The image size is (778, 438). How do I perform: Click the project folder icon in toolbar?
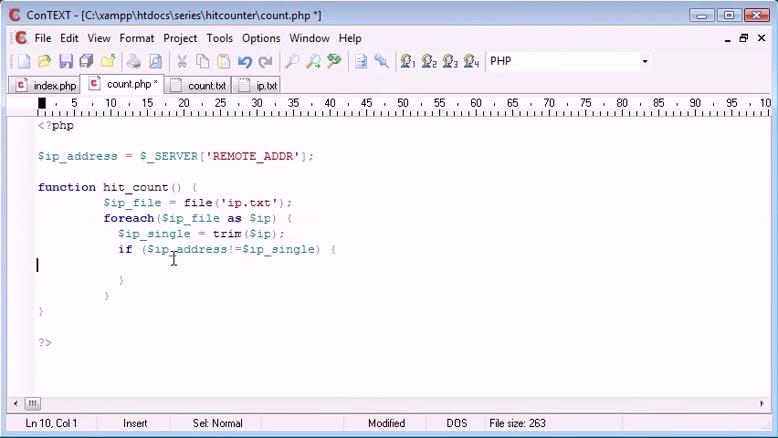(108, 62)
